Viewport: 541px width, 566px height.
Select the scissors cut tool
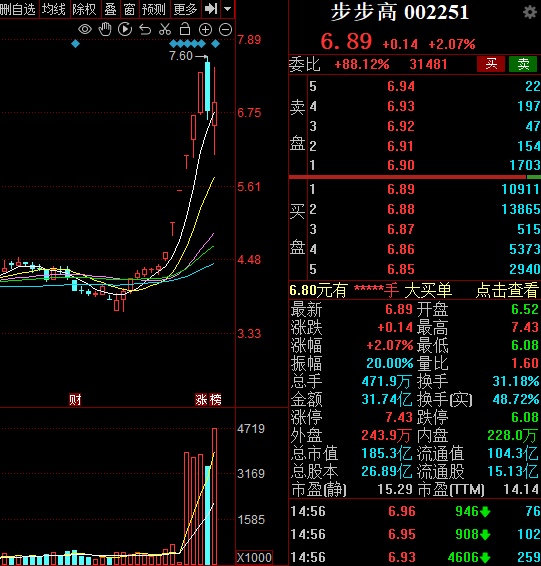point(165,29)
